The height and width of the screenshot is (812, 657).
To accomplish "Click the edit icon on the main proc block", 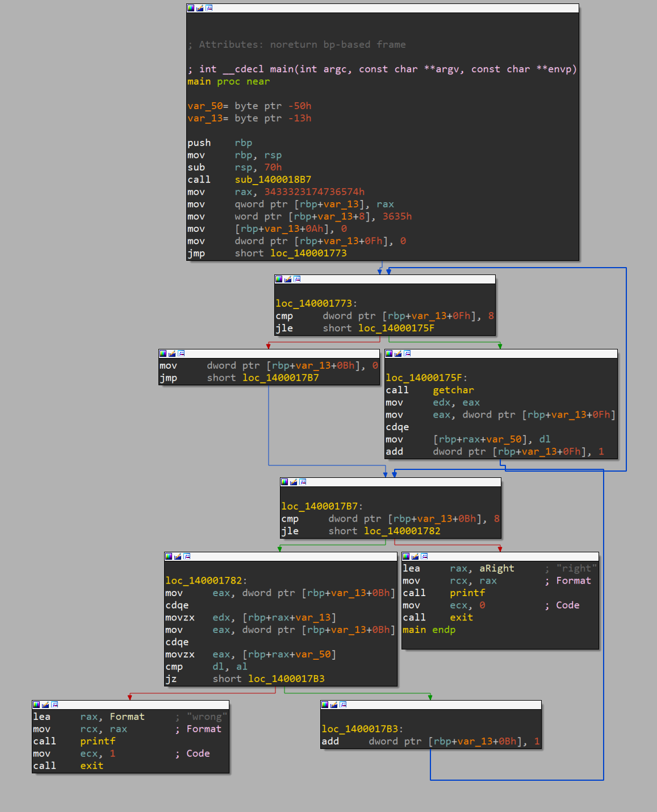I will pos(200,8).
